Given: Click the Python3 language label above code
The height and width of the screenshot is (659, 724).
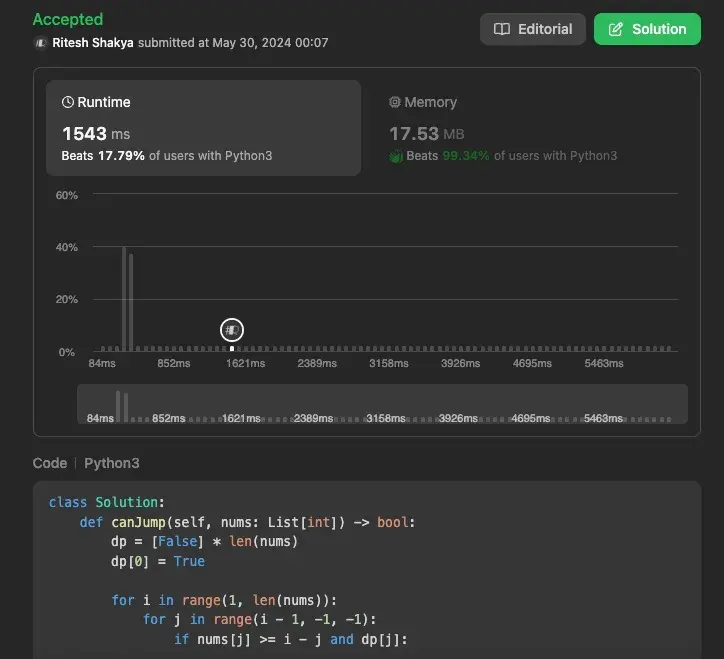Looking at the screenshot, I should 112,463.
